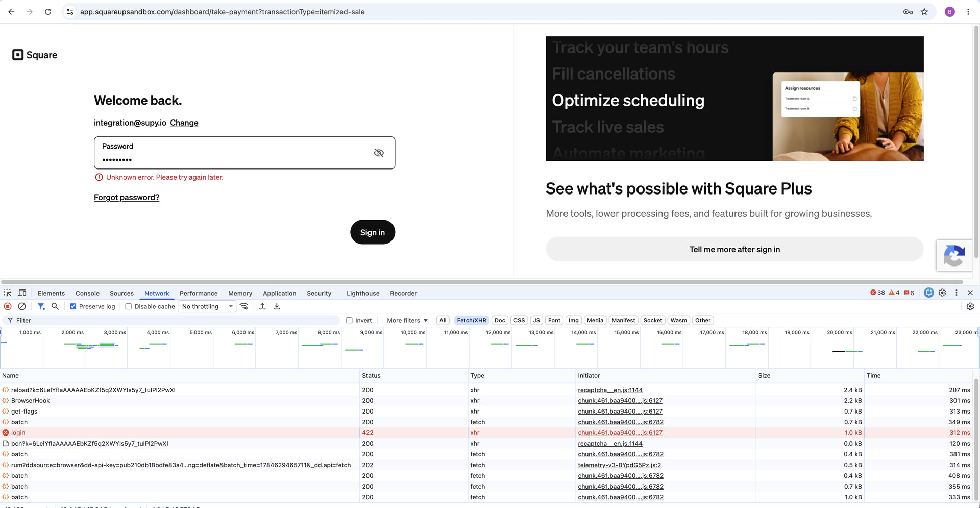Screen dimensions: 980x508
Task: Open the telemetry-v3-BYpdG5Pz.js:2 initiator link
Action: (x=619, y=465)
